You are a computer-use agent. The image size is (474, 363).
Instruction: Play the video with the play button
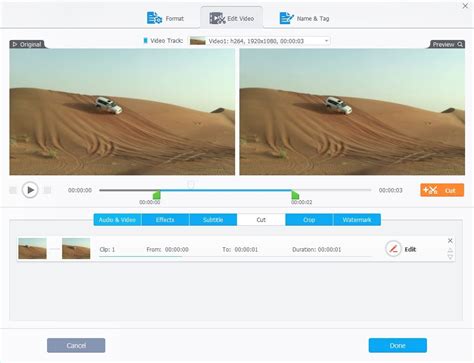[30, 190]
